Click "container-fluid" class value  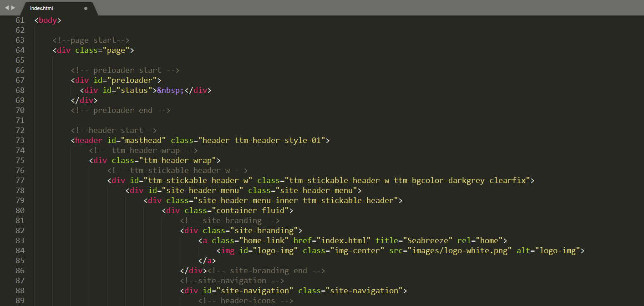[250, 210]
